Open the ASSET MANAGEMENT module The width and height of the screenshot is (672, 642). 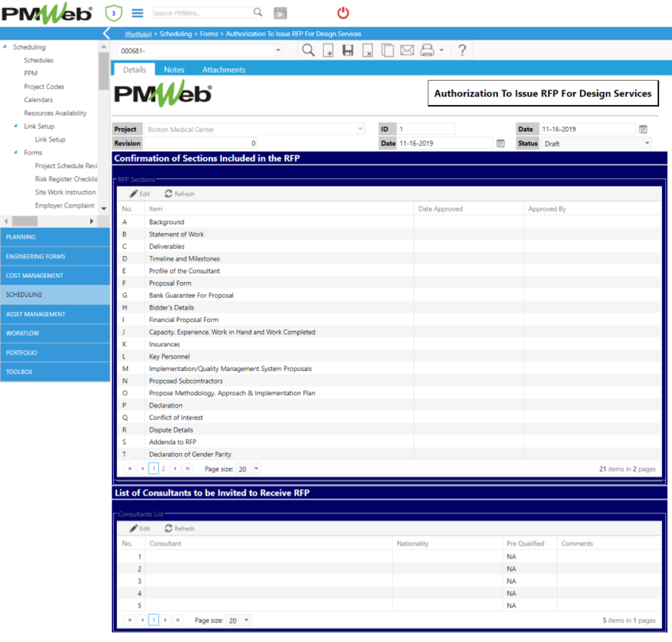55,314
